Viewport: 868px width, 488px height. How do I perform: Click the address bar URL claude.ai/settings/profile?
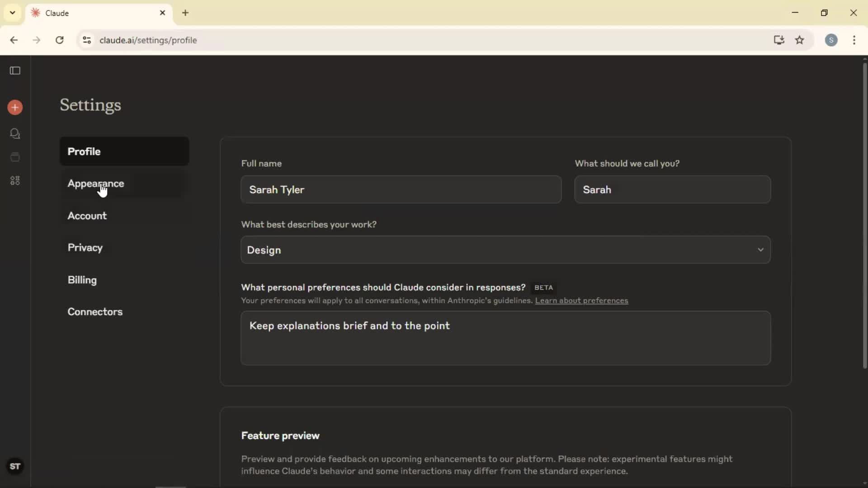[x=148, y=40]
